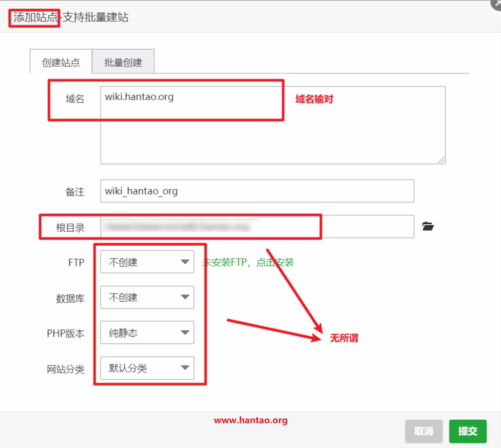Expand the 网站分类 dropdown showing 默认分类
Screen dimensions: 501x448
tap(147, 369)
